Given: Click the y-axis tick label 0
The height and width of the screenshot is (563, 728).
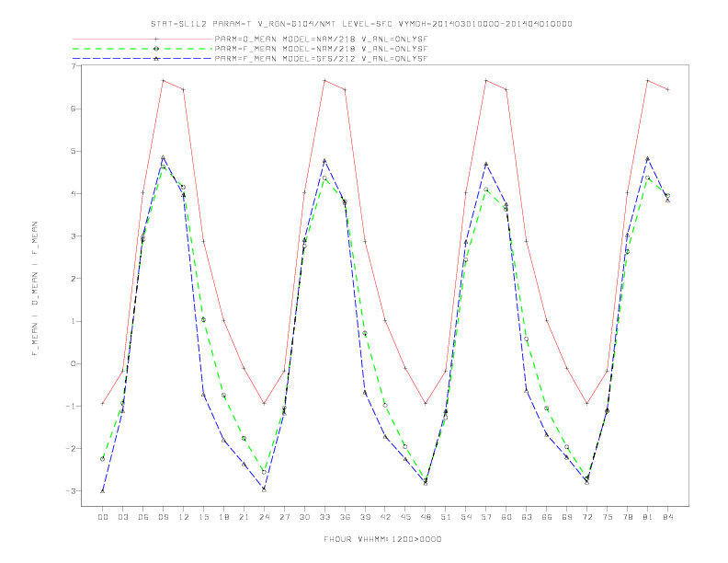Looking at the screenshot, I should click(74, 363).
